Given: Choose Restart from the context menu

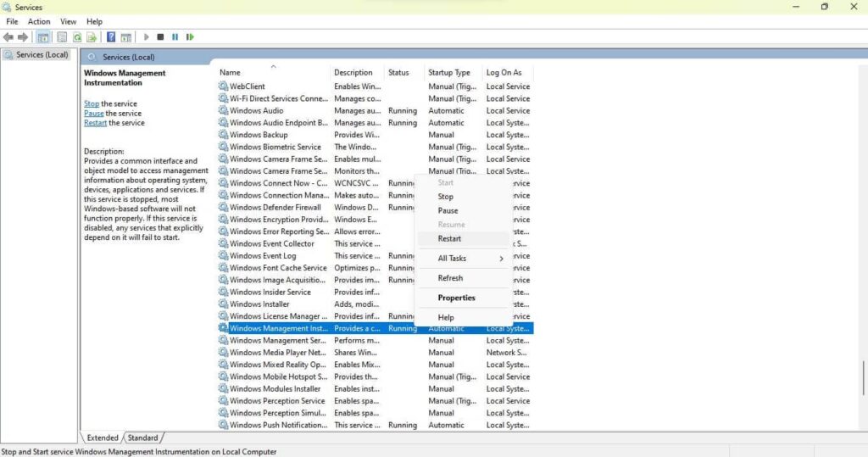Looking at the screenshot, I should (x=449, y=238).
